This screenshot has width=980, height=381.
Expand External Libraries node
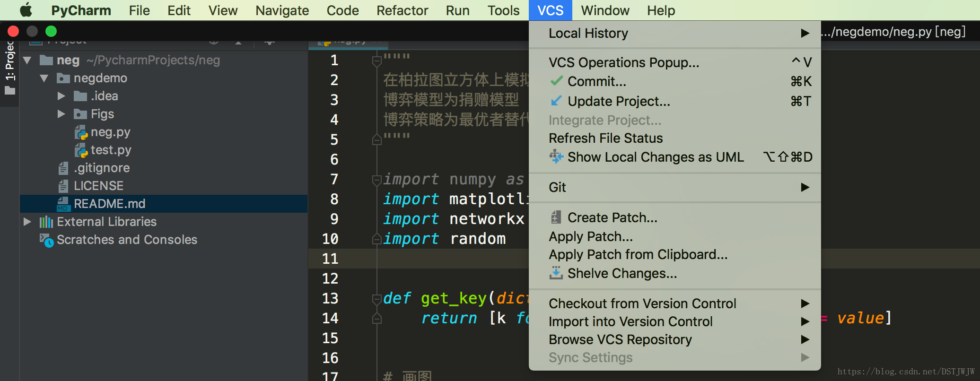tap(27, 222)
